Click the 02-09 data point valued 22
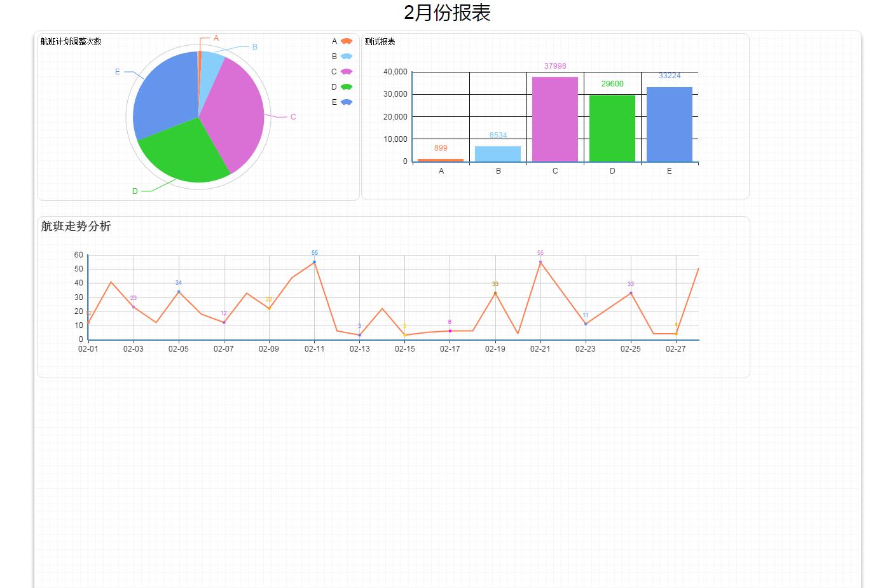This screenshot has height=588, width=887. (x=269, y=308)
